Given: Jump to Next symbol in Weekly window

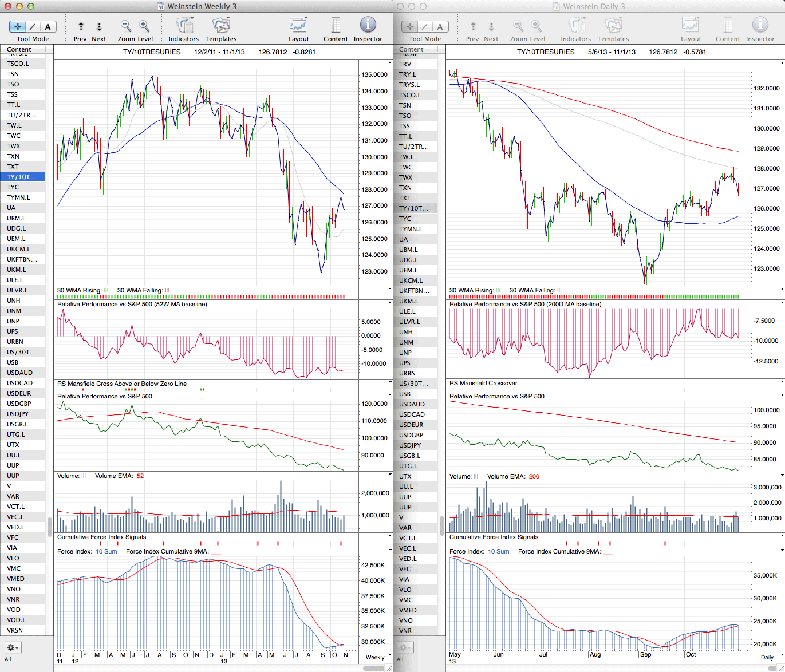Looking at the screenshot, I should click(99, 27).
